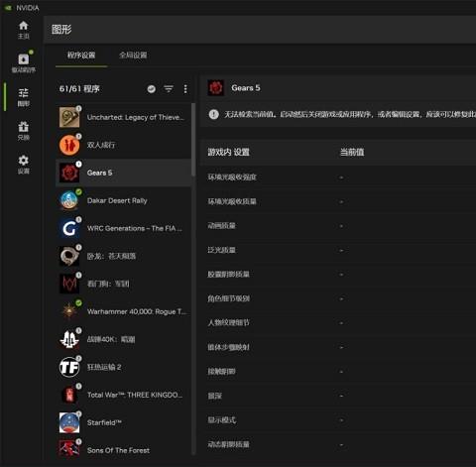The height and width of the screenshot is (467, 476).
Task: Select WRC Generations in program list
Action: [x=124, y=228]
